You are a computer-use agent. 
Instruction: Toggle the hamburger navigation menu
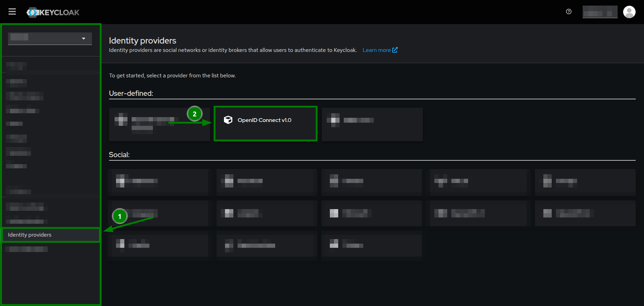(x=12, y=12)
